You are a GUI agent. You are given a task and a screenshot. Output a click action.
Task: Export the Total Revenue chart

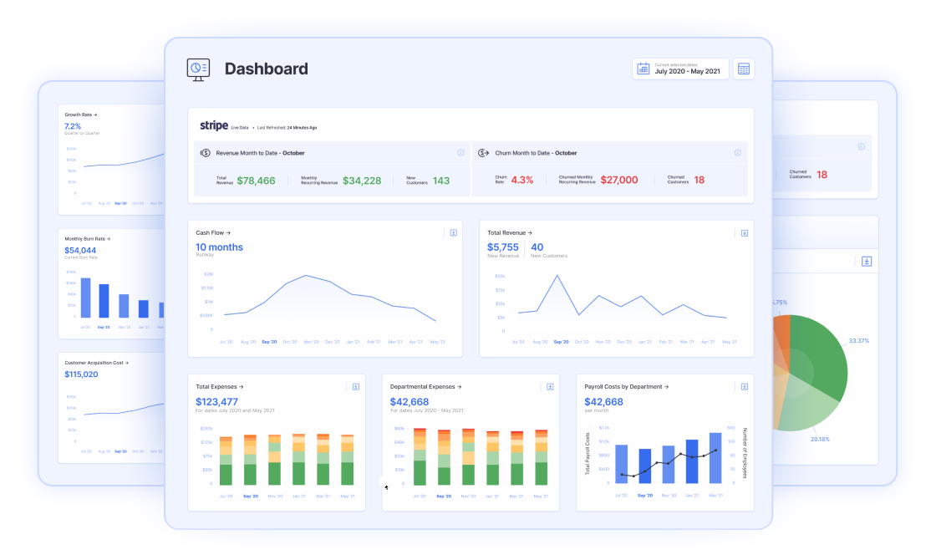tap(743, 233)
